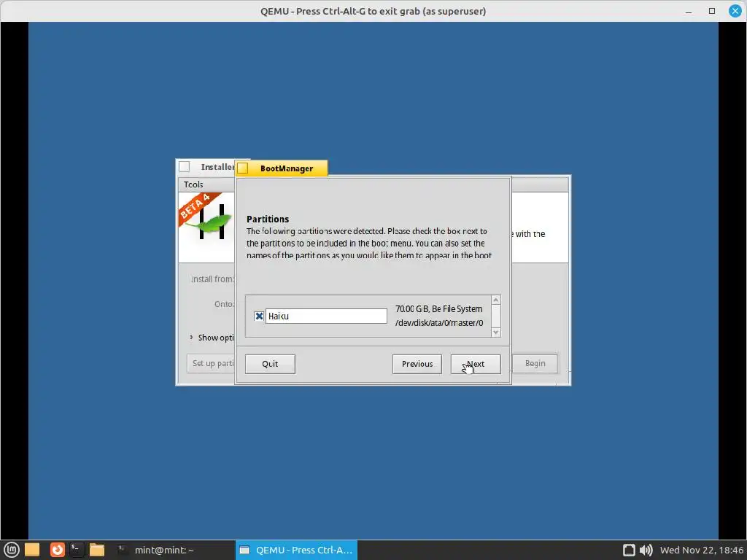The height and width of the screenshot is (560, 747).
Task: Toggle the Haiku partition checkbox
Action: 259,316
